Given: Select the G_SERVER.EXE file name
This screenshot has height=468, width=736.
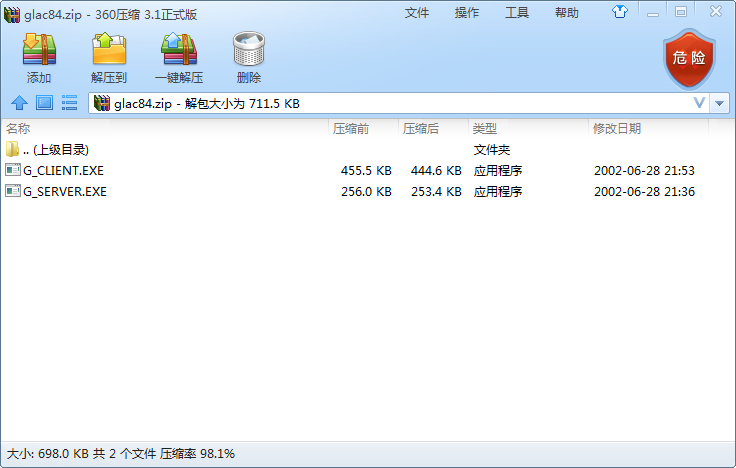Looking at the screenshot, I should click(65, 192).
